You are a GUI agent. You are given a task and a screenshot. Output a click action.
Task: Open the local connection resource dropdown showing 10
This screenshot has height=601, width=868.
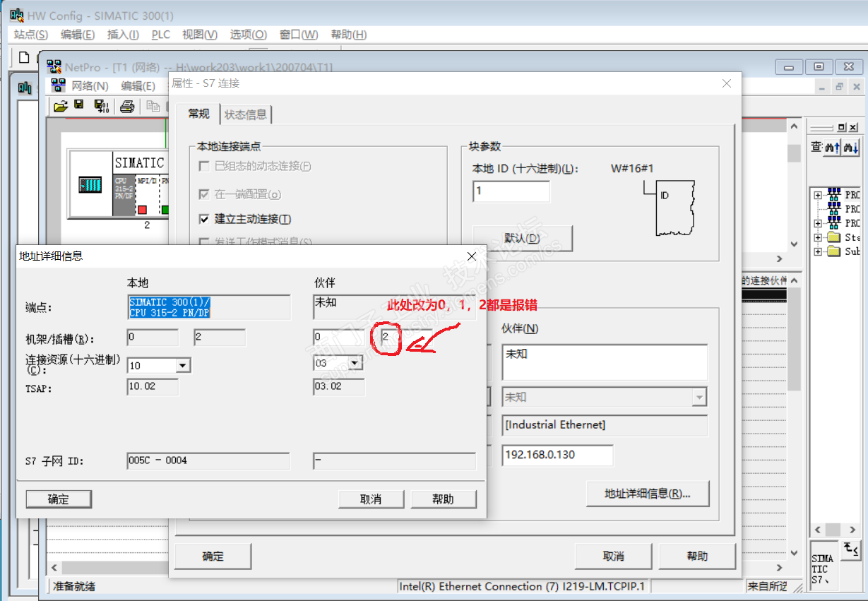[x=184, y=365]
